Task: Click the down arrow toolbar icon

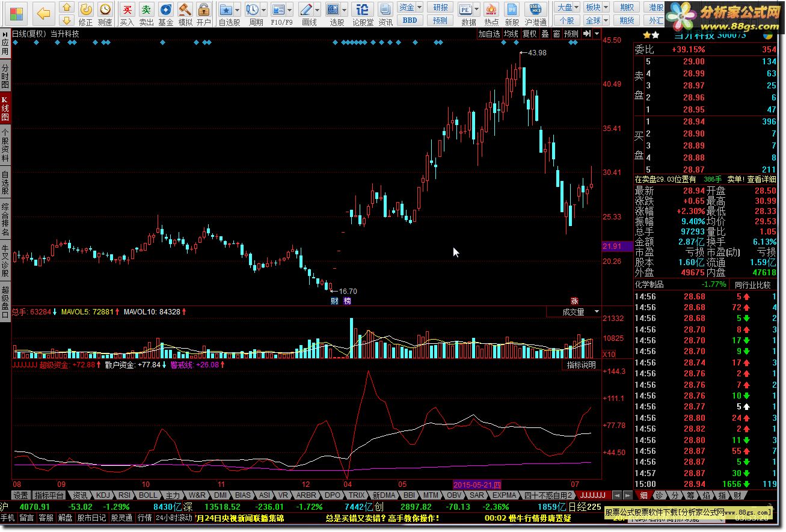Action: pos(67,20)
